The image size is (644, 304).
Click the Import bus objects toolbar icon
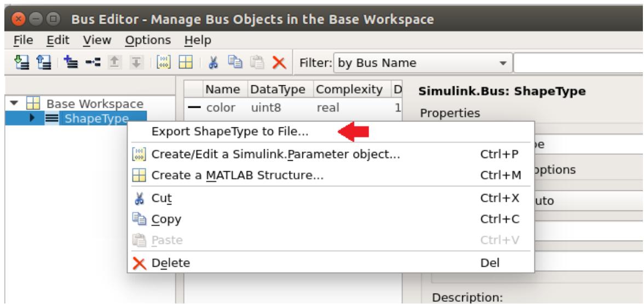20,63
